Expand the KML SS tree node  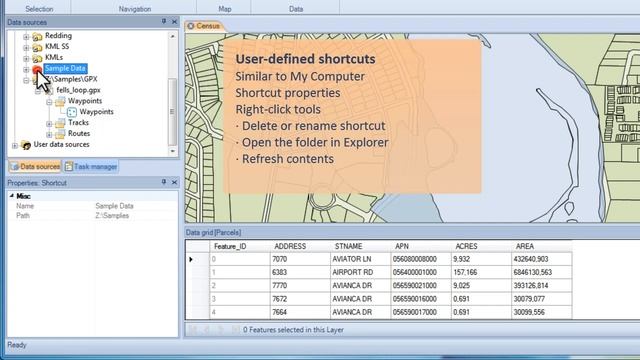26,48
